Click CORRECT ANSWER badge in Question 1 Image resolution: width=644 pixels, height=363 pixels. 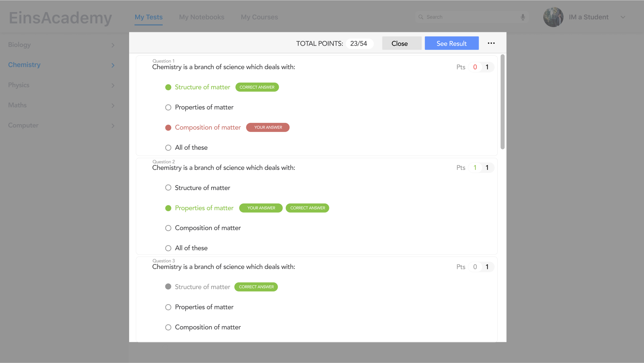(257, 87)
